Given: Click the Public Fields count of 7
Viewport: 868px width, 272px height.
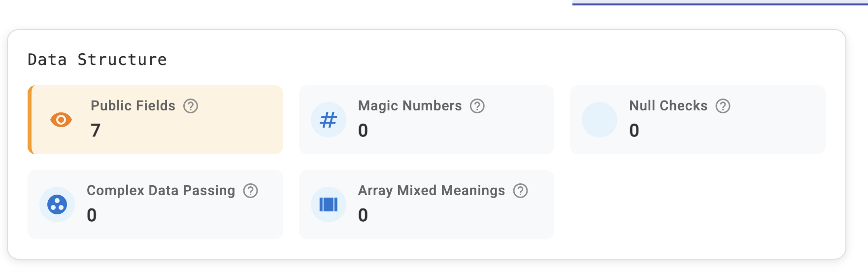Looking at the screenshot, I should pyautogui.click(x=96, y=131).
